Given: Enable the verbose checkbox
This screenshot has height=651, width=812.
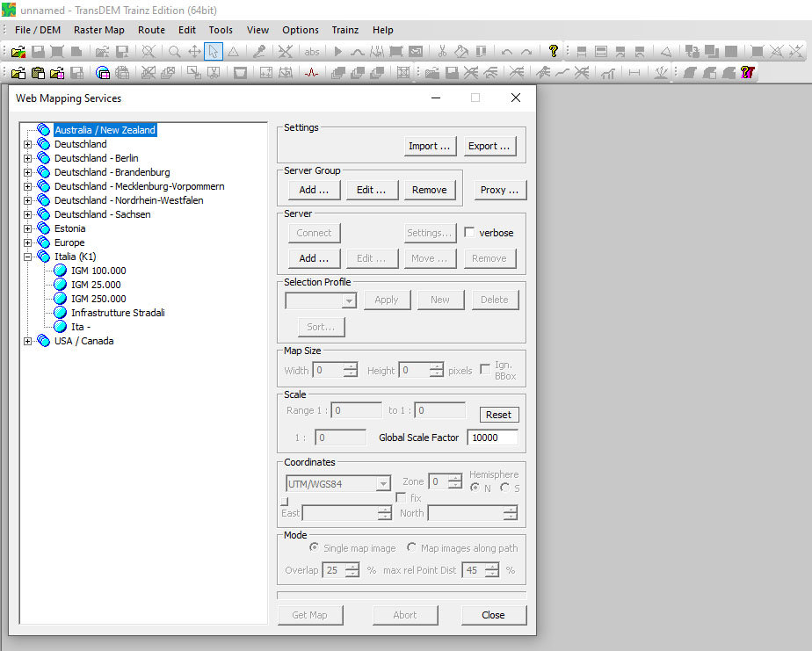Looking at the screenshot, I should 469,233.
